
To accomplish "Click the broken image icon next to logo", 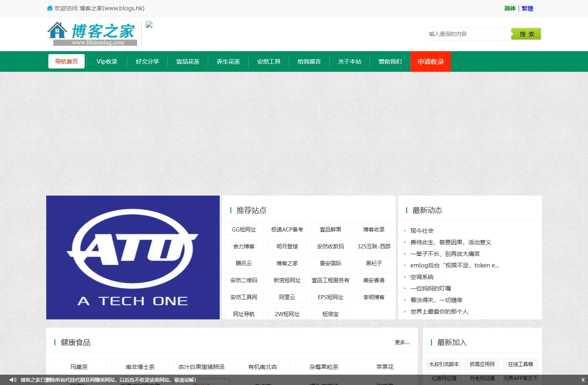I will [x=149, y=25].
